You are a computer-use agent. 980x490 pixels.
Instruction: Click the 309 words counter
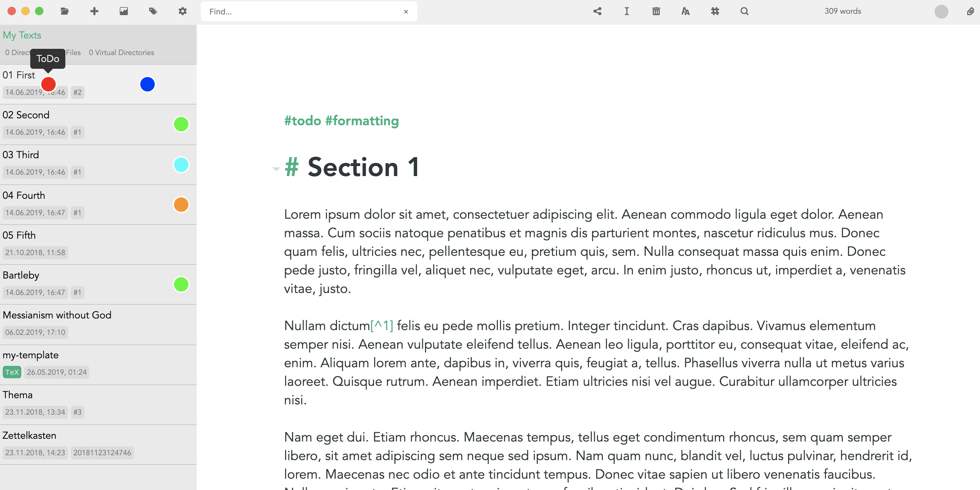pyautogui.click(x=842, y=11)
